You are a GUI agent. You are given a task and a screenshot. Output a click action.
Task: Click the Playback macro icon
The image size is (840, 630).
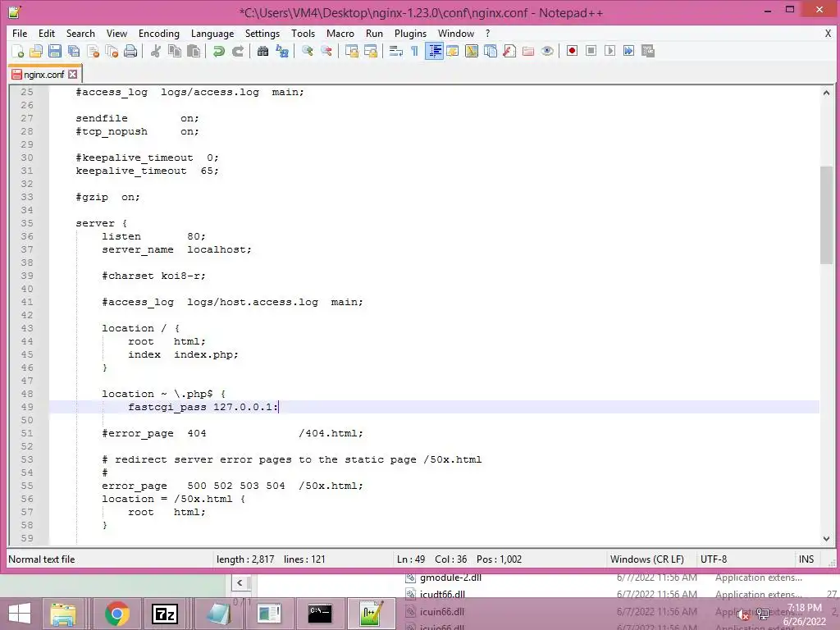click(609, 51)
